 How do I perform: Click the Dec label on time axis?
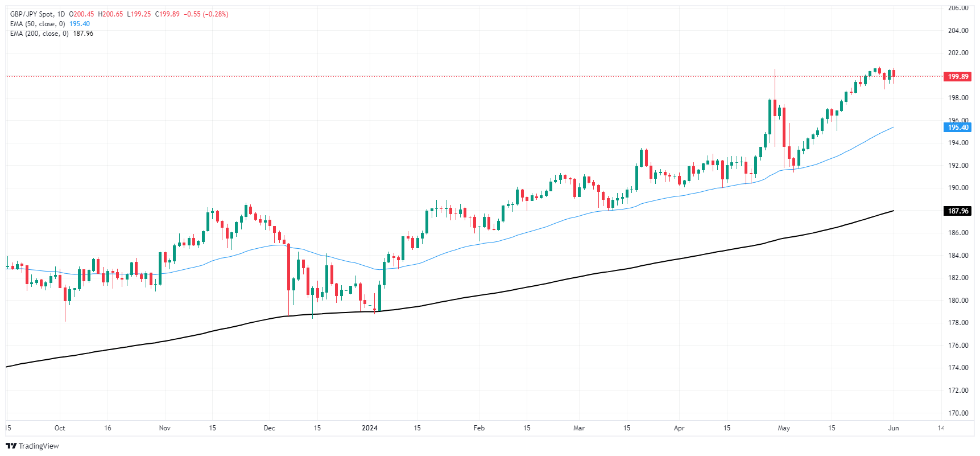pos(270,428)
